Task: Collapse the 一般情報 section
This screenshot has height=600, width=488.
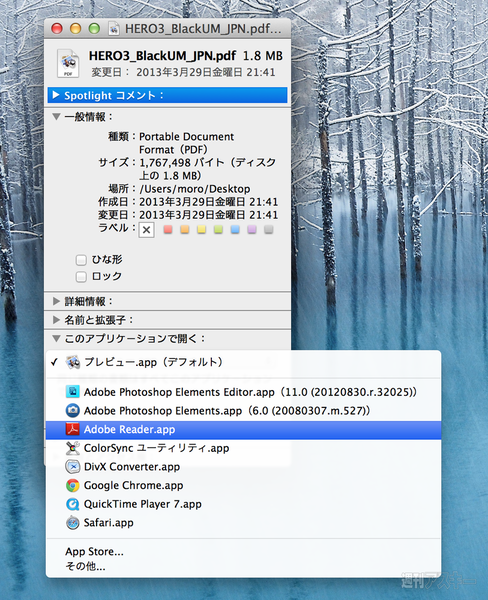Action: tap(56, 117)
